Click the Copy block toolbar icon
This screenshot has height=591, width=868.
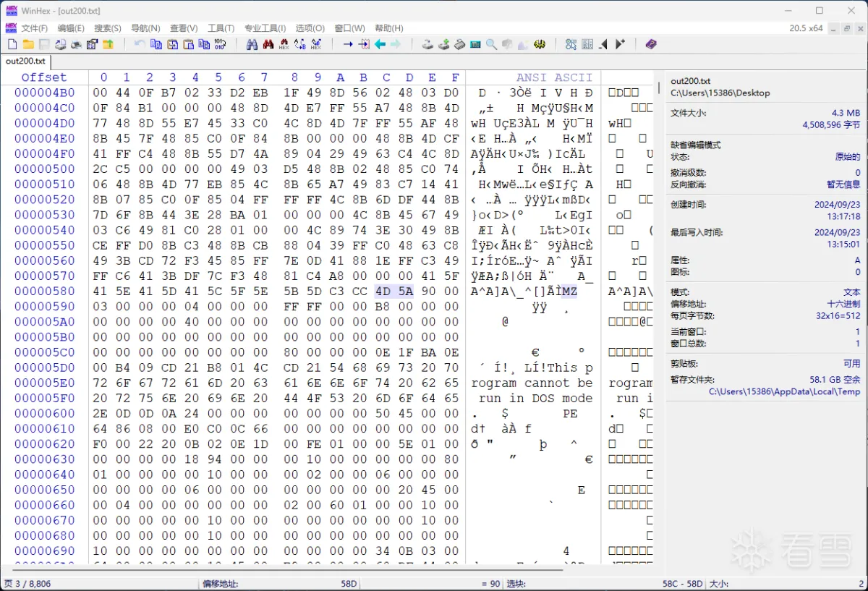[156, 44]
